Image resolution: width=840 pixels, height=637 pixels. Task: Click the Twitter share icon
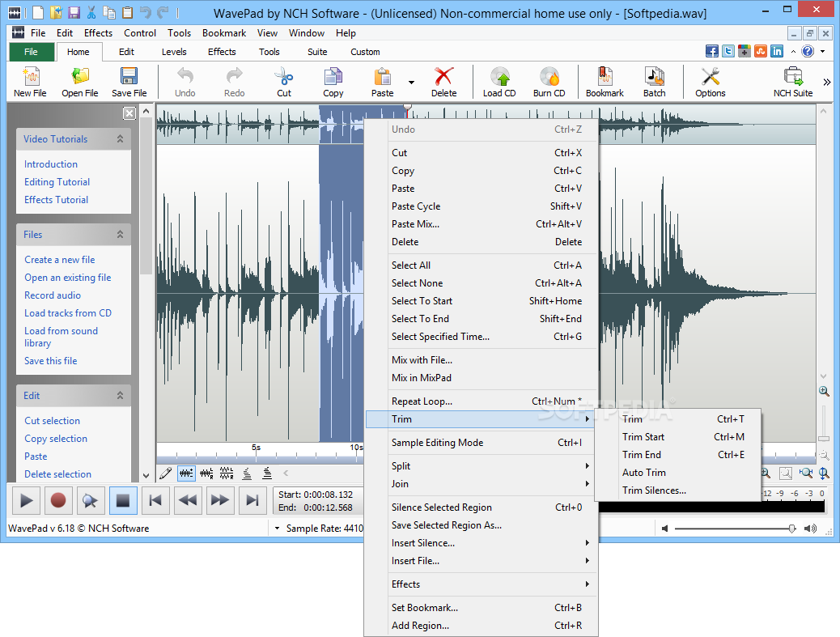pyautogui.click(x=728, y=52)
